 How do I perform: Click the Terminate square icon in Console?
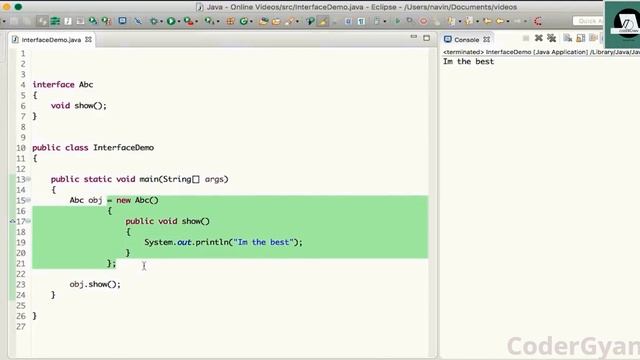[526, 38]
